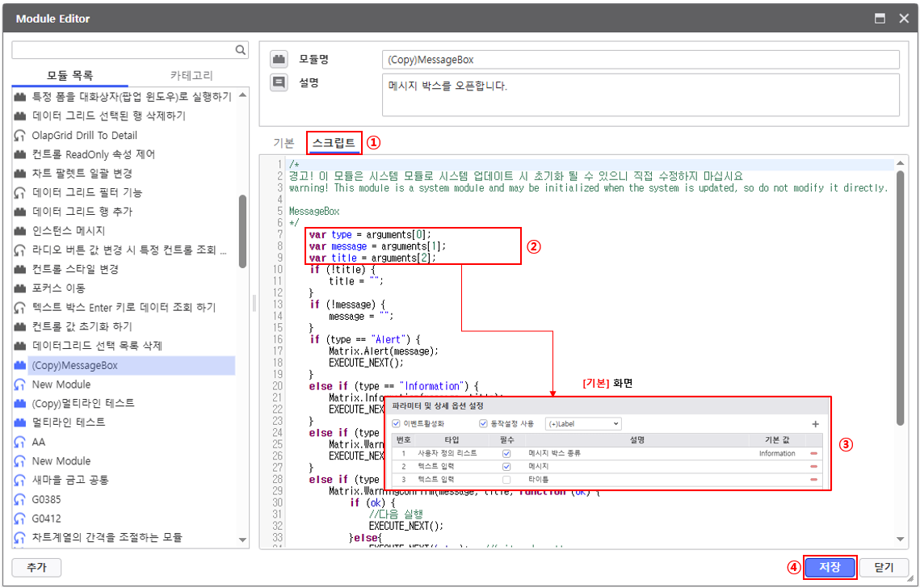The height and width of the screenshot is (588, 920).
Task: Click into the 모듈명 text field
Action: [x=640, y=60]
